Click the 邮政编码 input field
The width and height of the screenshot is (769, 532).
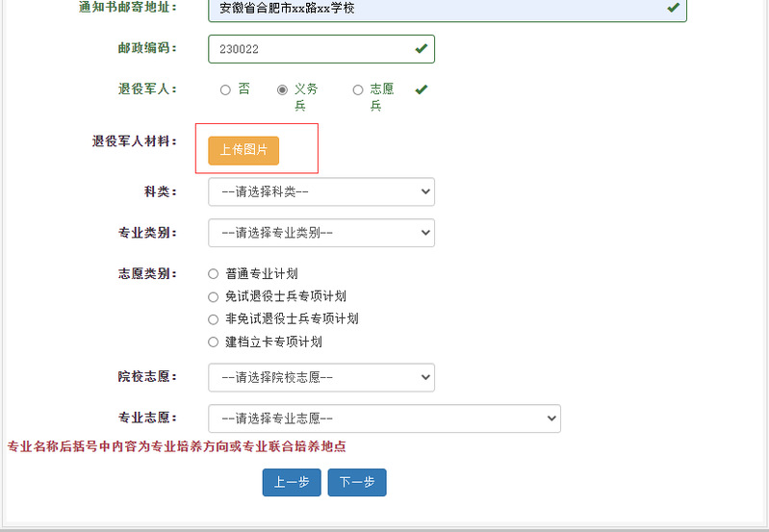[x=321, y=49]
